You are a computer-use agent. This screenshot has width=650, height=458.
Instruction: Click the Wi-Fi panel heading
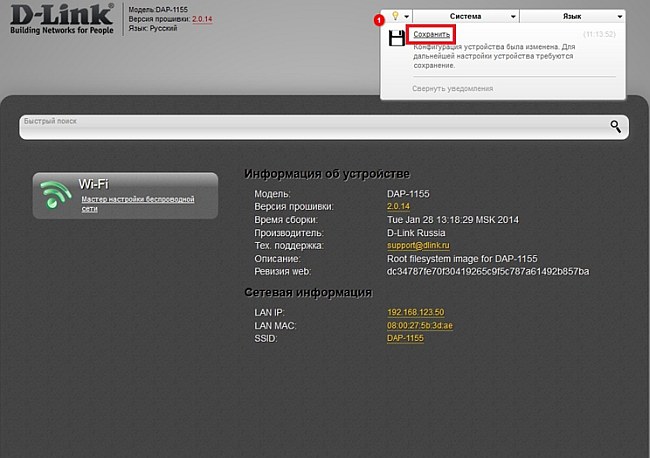point(93,184)
